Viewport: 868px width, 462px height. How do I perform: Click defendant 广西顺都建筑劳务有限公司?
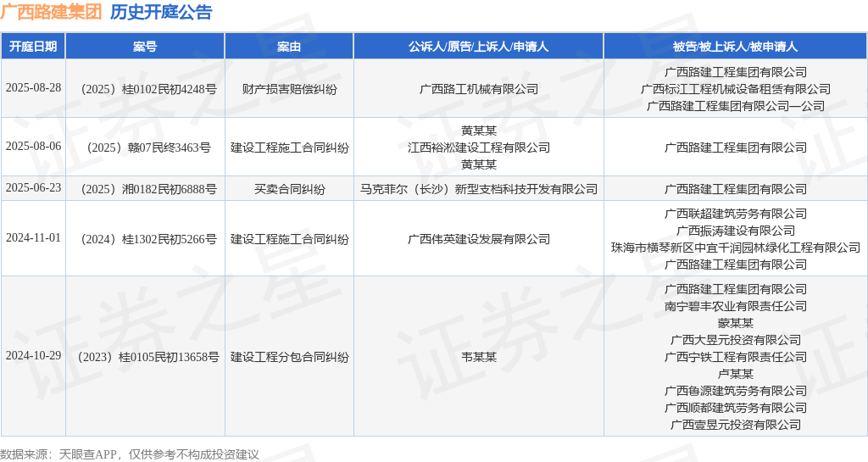(736, 408)
